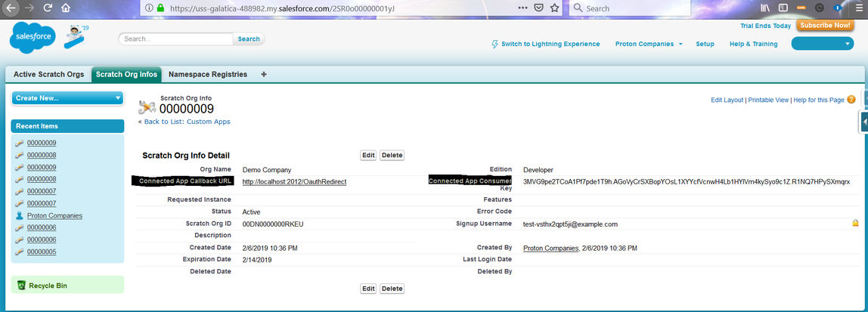The height and width of the screenshot is (312, 868).
Task: Click the Expiration Date value 2/14/2019
Action: [257, 259]
